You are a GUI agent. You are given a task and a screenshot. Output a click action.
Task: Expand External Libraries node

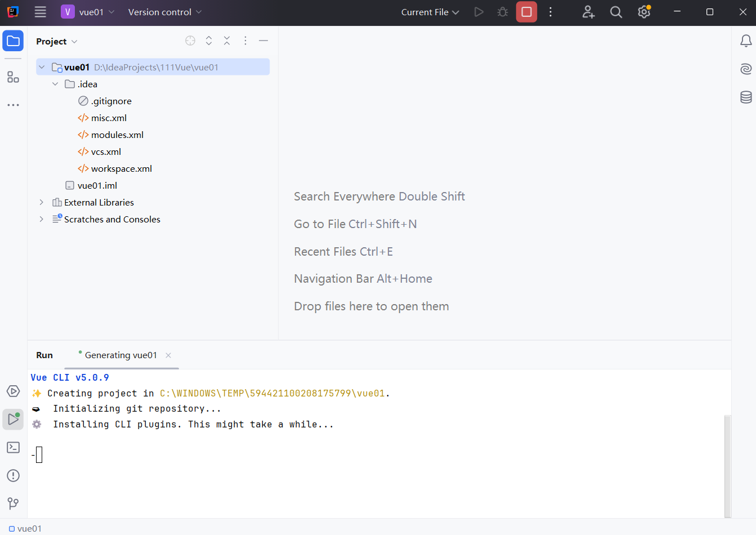(x=42, y=202)
